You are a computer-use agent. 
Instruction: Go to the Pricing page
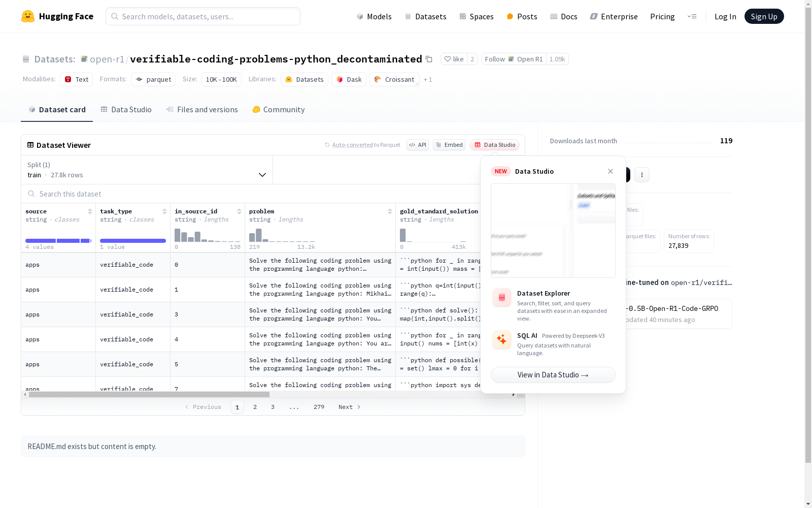click(x=662, y=16)
